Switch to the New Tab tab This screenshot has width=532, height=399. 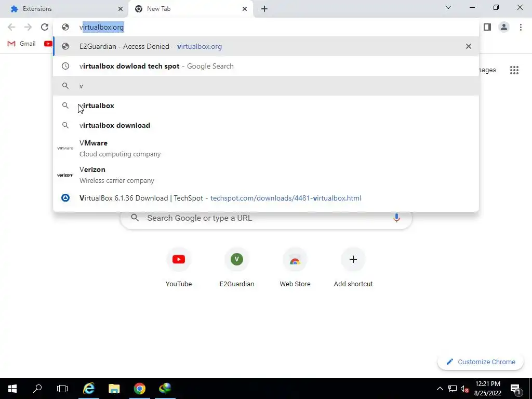tap(191, 9)
